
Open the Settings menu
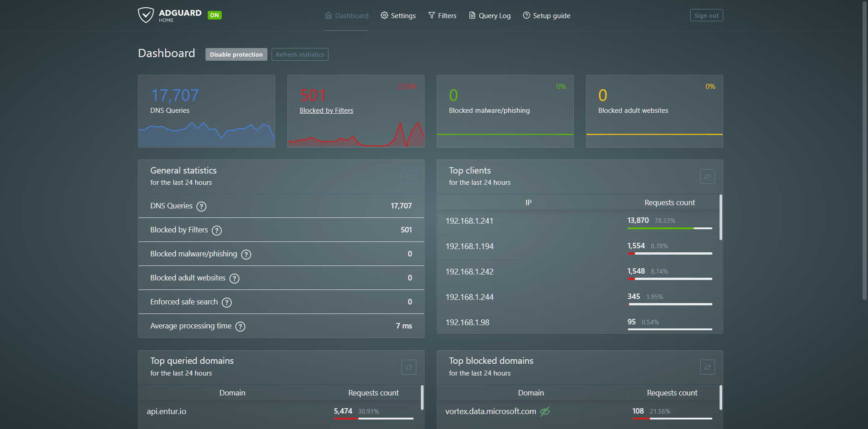[398, 16]
